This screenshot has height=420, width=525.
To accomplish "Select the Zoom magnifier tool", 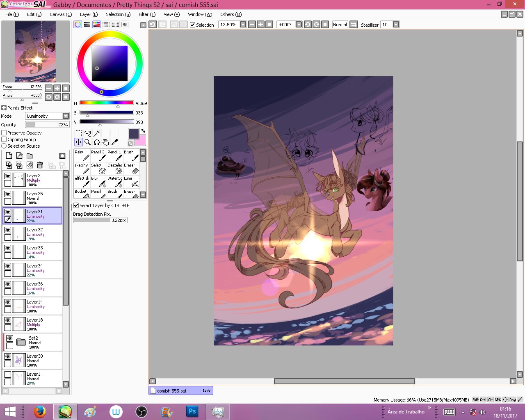I will [88, 142].
